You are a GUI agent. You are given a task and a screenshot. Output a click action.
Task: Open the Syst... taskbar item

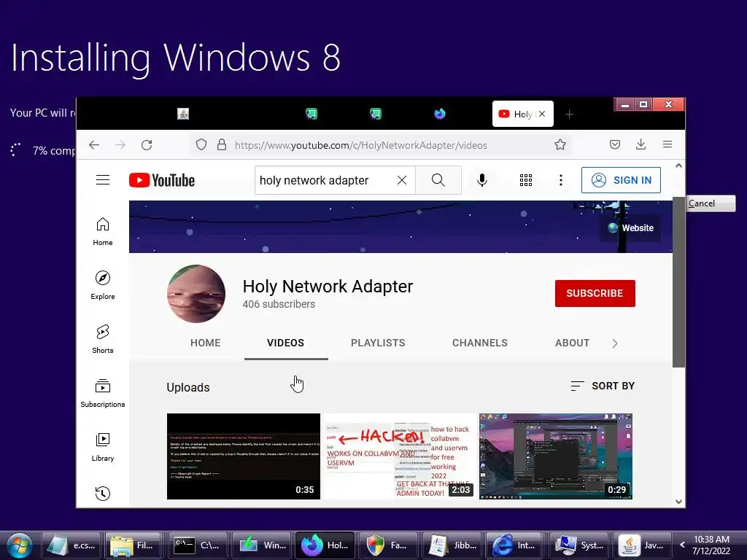click(x=578, y=545)
